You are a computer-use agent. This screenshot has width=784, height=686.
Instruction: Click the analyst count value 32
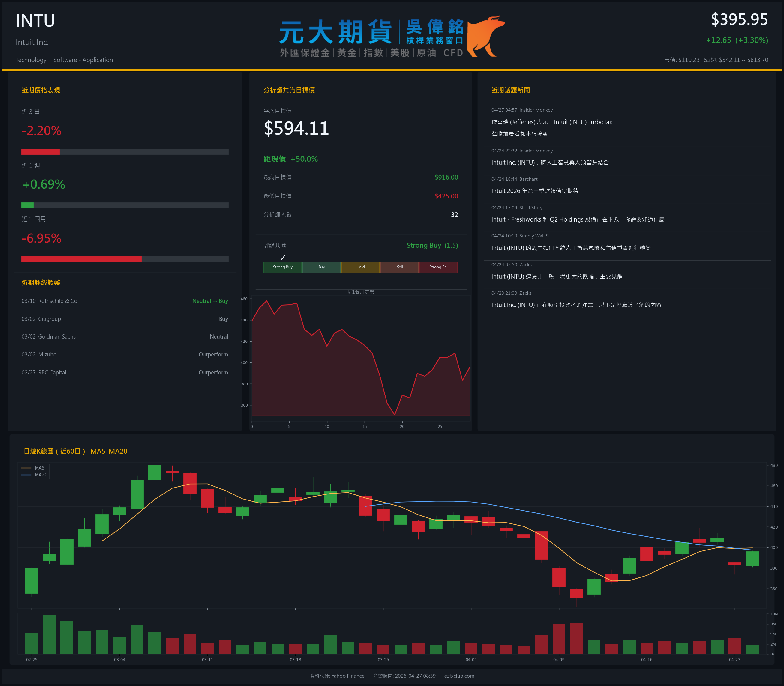(454, 215)
